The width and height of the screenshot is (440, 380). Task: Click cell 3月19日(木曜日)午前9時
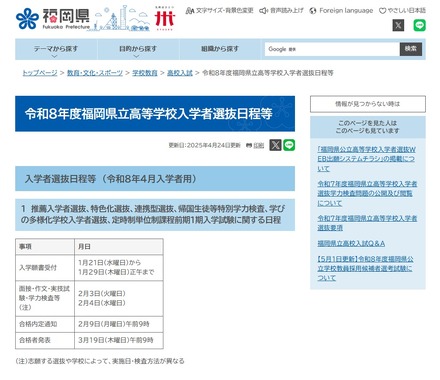(x=119, y=340)
